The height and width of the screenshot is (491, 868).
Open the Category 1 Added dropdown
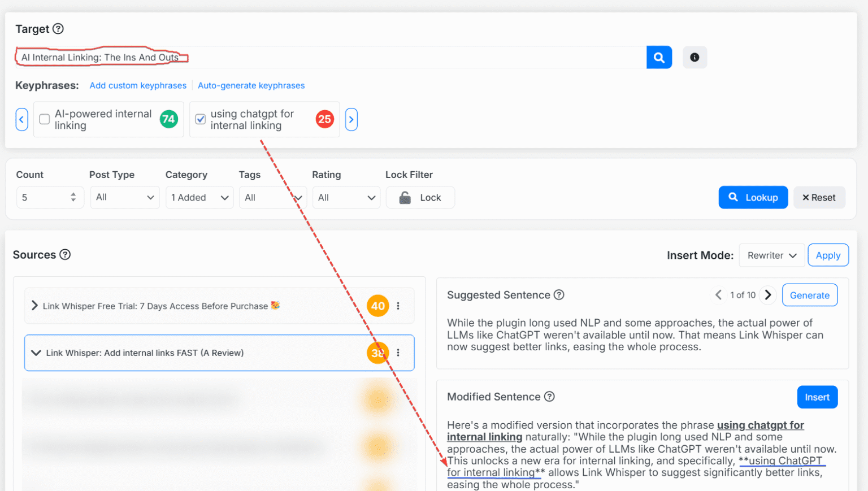199,197
